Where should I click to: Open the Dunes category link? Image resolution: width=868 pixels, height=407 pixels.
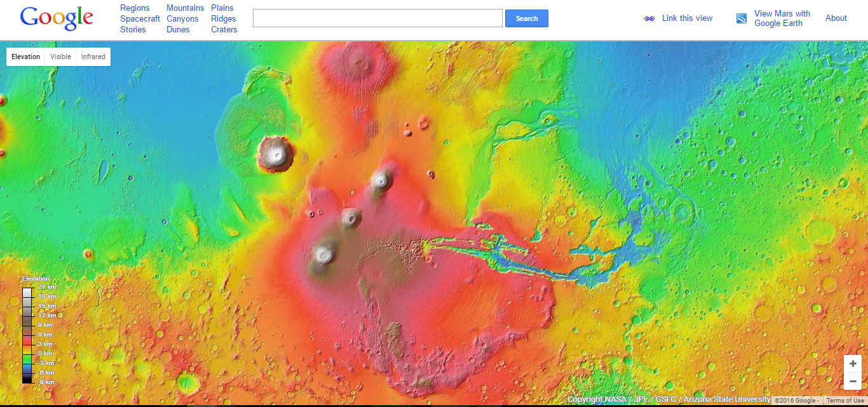click(178, 30)
